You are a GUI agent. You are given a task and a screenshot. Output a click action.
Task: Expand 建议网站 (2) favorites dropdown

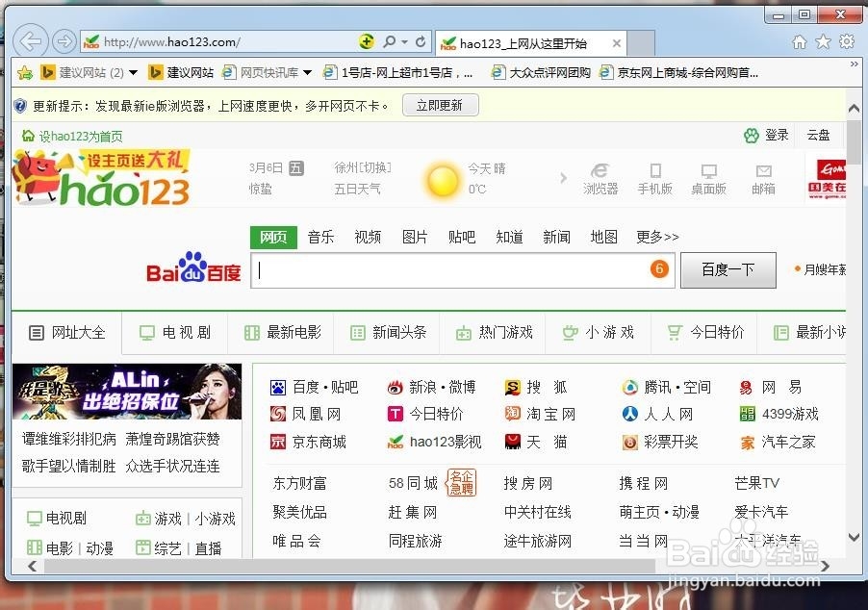pyautogui.click(x=134, y=72)
